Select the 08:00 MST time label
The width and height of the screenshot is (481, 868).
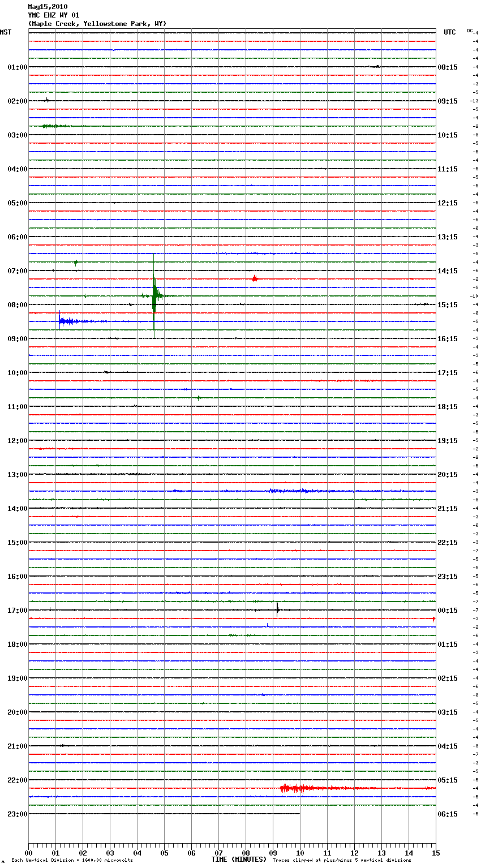pyautogui.click(x=18, y=305)
